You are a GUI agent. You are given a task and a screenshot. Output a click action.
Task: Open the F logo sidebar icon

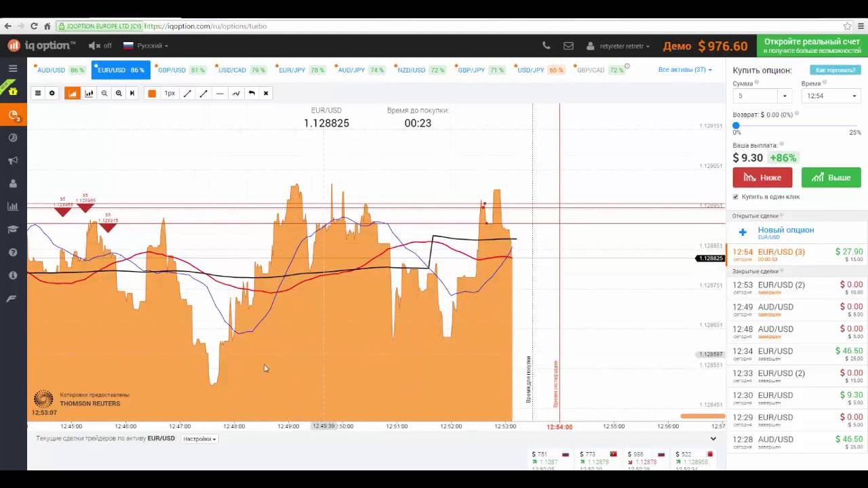coord(12,298)
